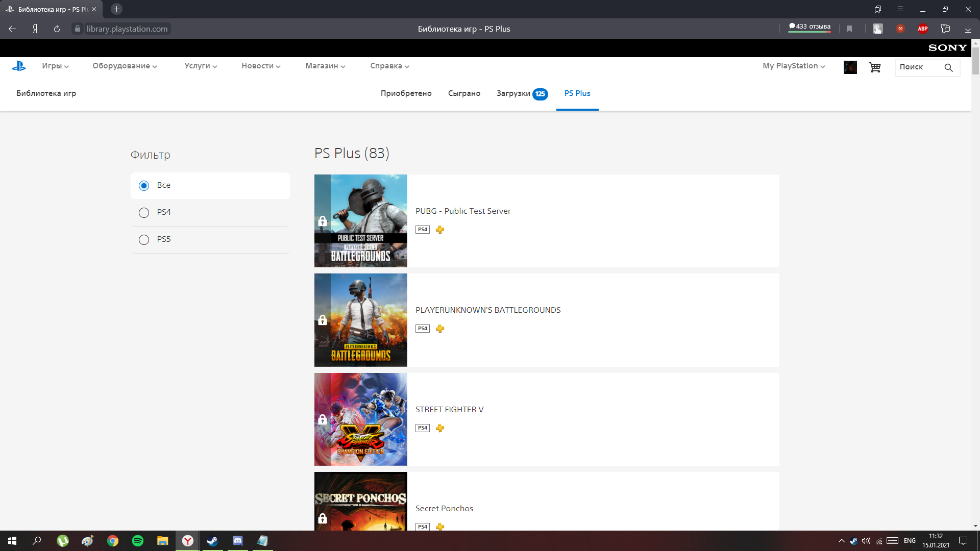Open the PUBG Public Test Server cover thumbnail
Screen dimensions: 980x551
pyautogui.click(x=360, y=221)
